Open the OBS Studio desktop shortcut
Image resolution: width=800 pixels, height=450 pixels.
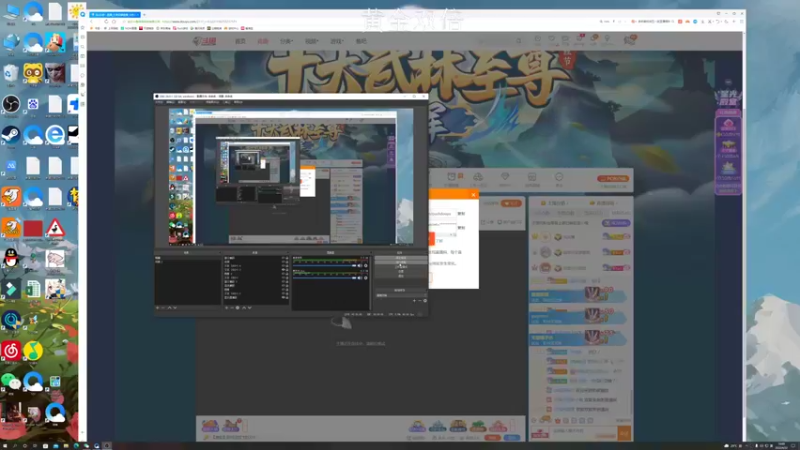(11, 105)
